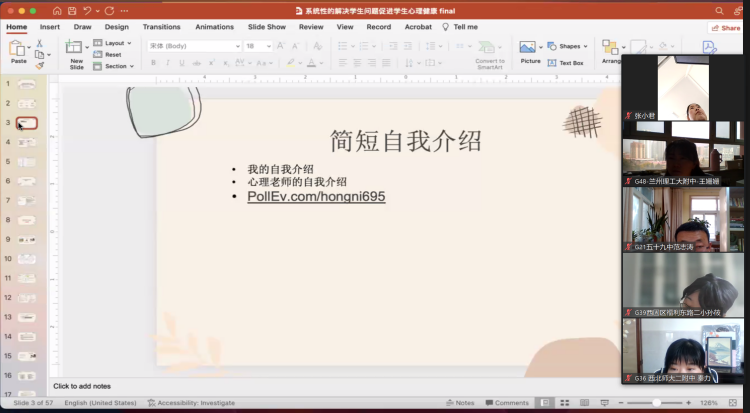The image size is (750, 413).
Task: Adjust the zoom slider in status bar
Action: (x=655, y=403)
